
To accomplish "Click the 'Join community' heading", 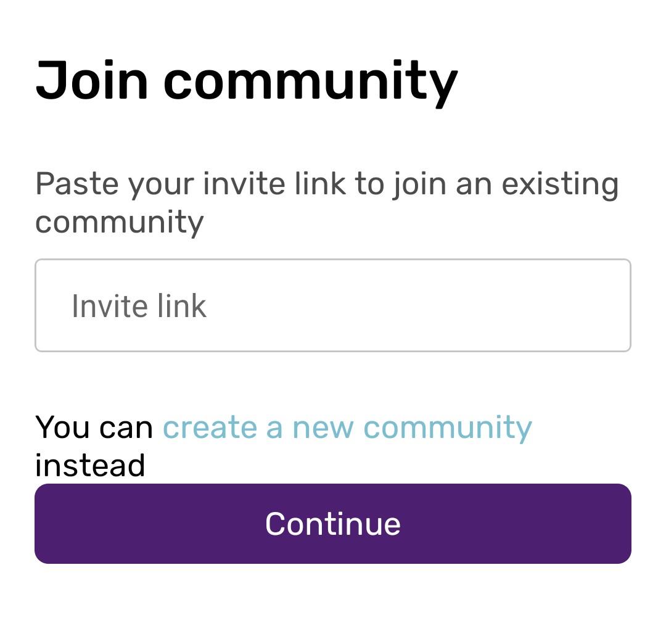I will 247,80.
